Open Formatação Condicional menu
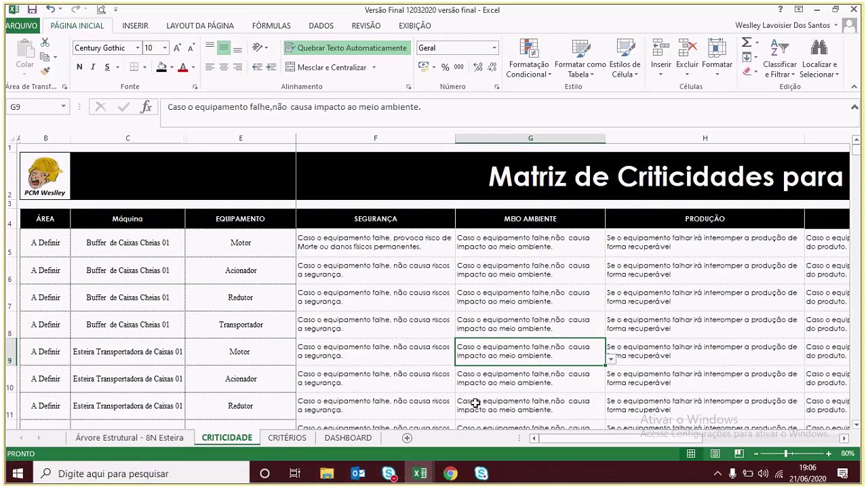The width and height of the screenshot is (868, 488). [528, 59]
